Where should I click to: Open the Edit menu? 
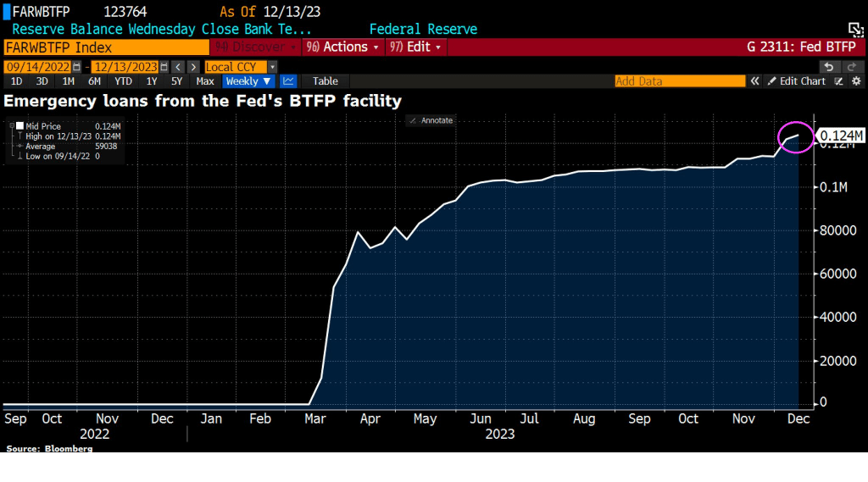416,47
